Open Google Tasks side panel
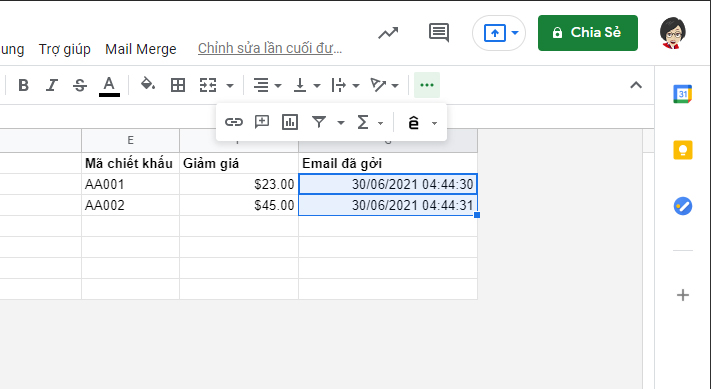 click(x=682, y=206)
